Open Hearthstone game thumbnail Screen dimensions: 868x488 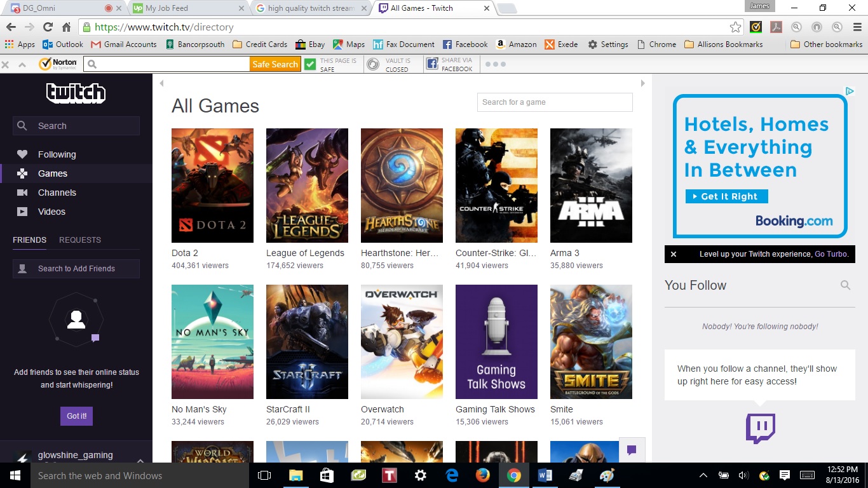point(402,186)
